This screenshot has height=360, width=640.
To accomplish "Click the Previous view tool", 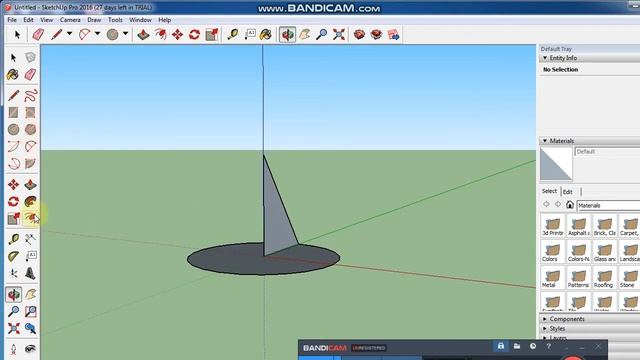I will point(30,328).
